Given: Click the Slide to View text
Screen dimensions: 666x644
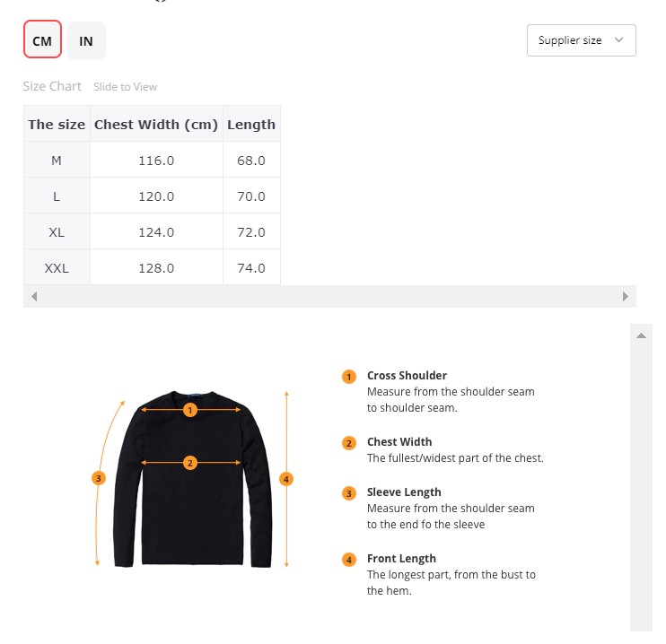Looking at the screenshot, I should (126, 87).
